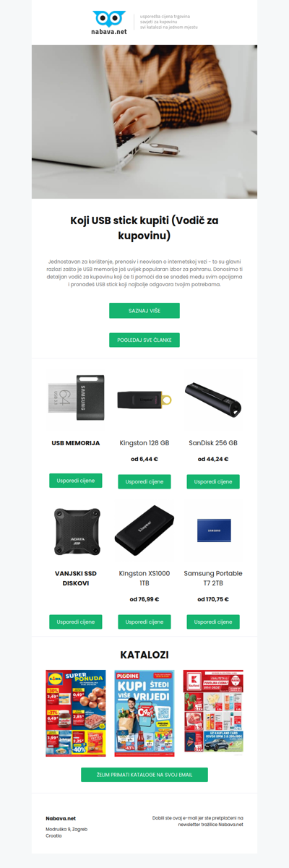289x868 pixels.
Task: Compare prices for Kingston 128 GB
Action: tap(144, 481)
